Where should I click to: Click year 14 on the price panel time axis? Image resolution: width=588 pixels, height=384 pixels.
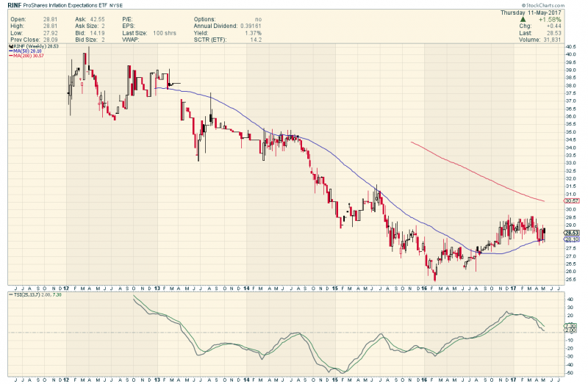click(x=246, y=289)
